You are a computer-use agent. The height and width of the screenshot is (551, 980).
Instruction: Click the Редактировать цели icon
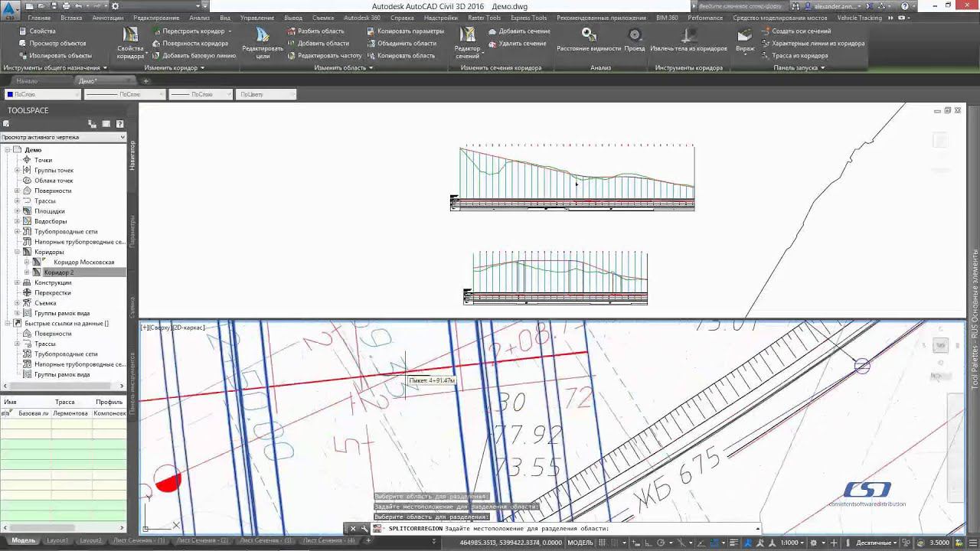pyautogui.click(x=263, y=43)
